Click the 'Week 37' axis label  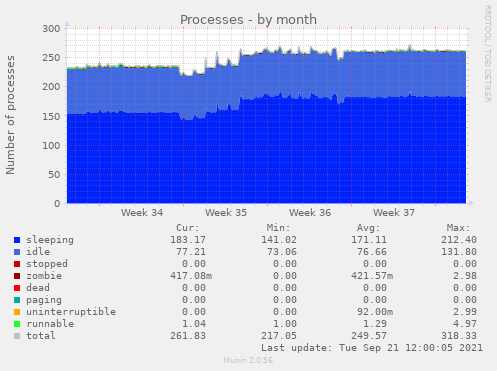394,213
